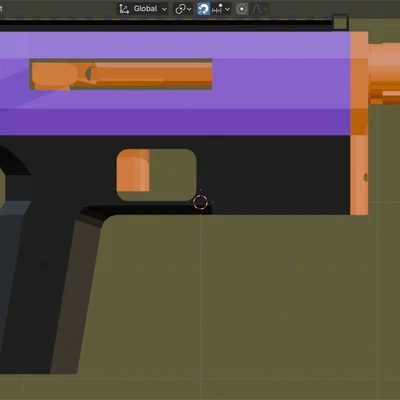This screenshot has width=400, height=400.
Task: Select the orange barrel inside ejection port
Action: [121, 75]
